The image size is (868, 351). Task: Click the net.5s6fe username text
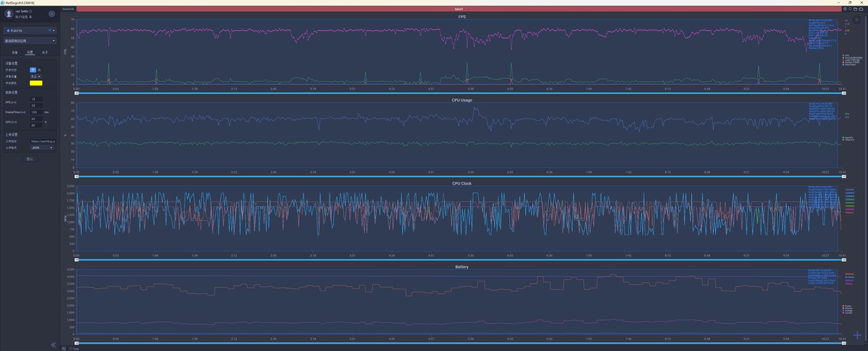click(x=23, y=11)
